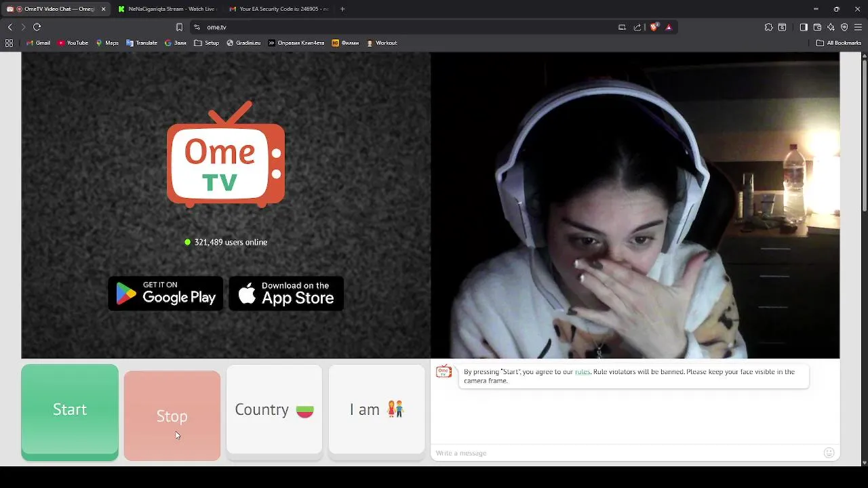Open Brave VPN shield icon
The height and width of the screenshot is (488, 868).
(844, 27)
